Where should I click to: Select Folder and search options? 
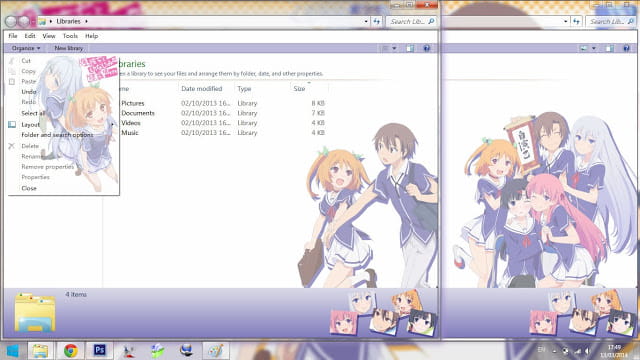[x=57, y=135]
